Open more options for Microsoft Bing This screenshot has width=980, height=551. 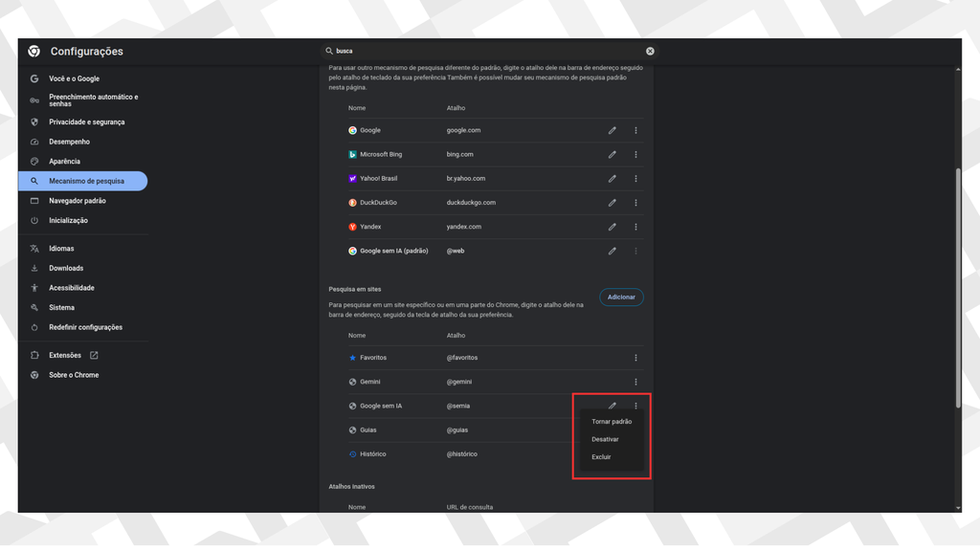coord(635,154)
